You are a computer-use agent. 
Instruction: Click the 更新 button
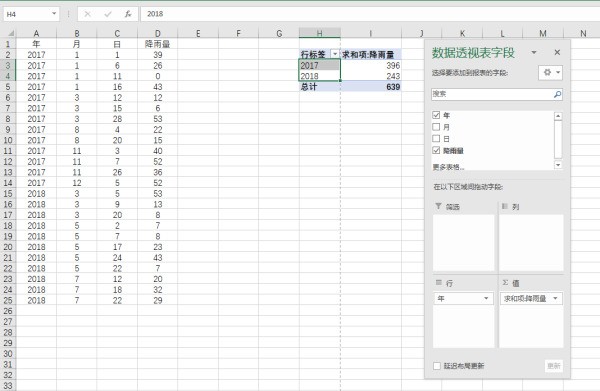click(x=554, y=366)
